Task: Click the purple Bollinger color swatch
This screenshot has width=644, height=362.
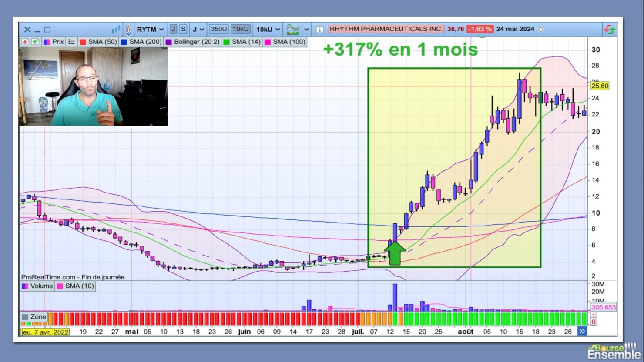Action: [x=169, y=42]
